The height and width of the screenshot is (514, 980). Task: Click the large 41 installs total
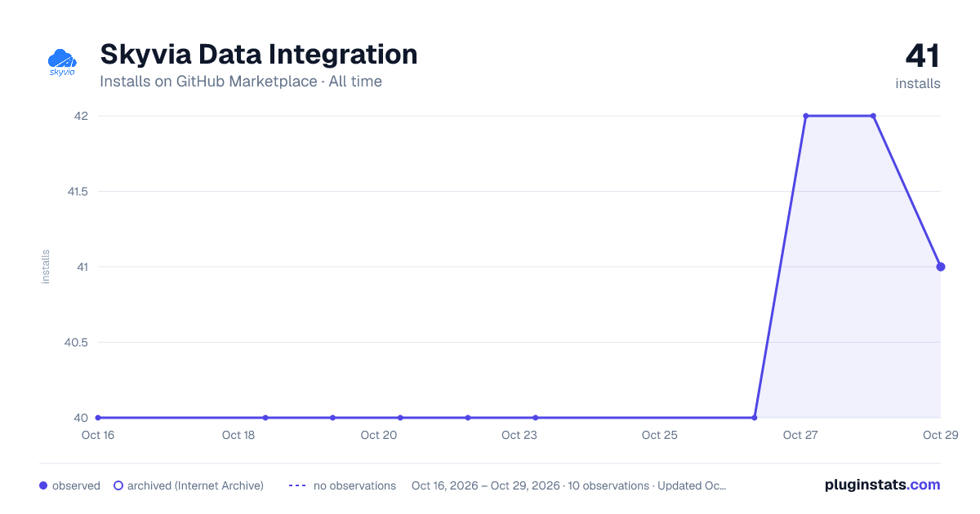click(922, 56)
